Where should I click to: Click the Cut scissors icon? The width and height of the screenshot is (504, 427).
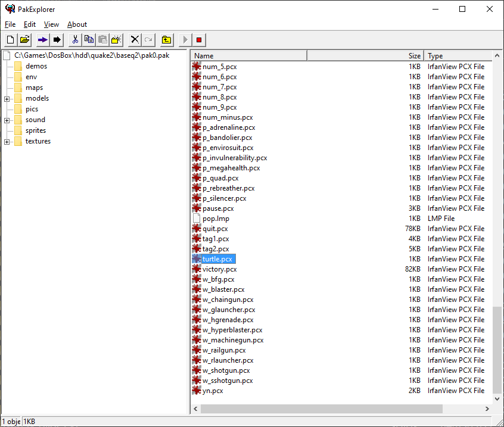(x=75, y=40)
